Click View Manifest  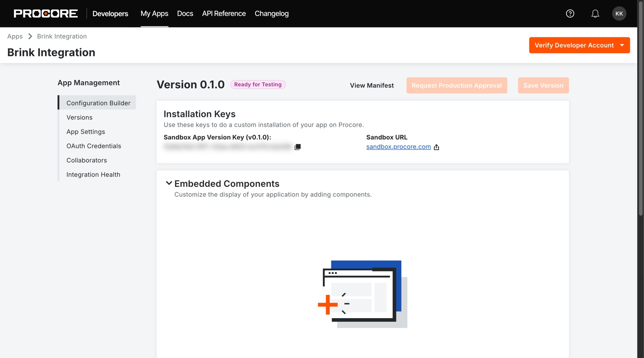372,85
